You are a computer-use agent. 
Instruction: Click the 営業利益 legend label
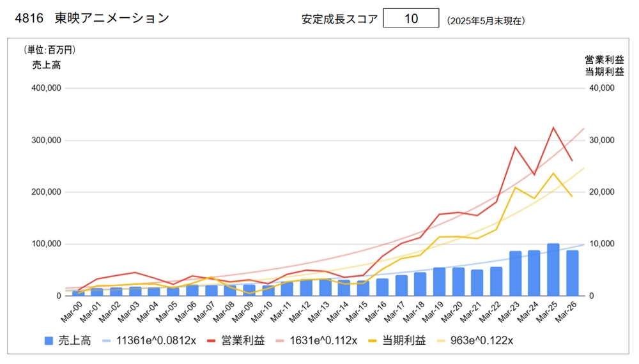243,341
